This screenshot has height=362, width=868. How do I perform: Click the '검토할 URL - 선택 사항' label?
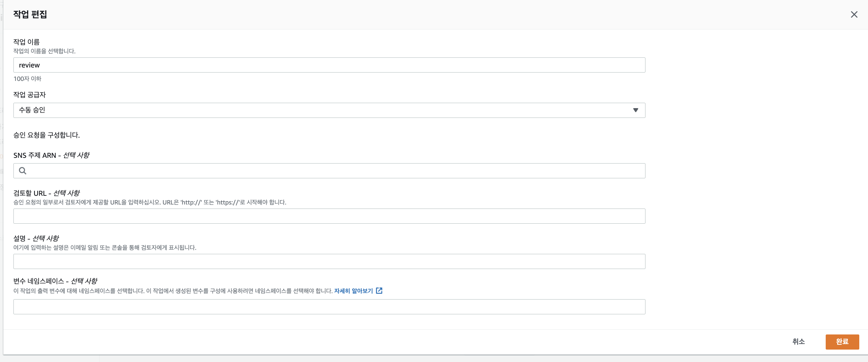47,193
